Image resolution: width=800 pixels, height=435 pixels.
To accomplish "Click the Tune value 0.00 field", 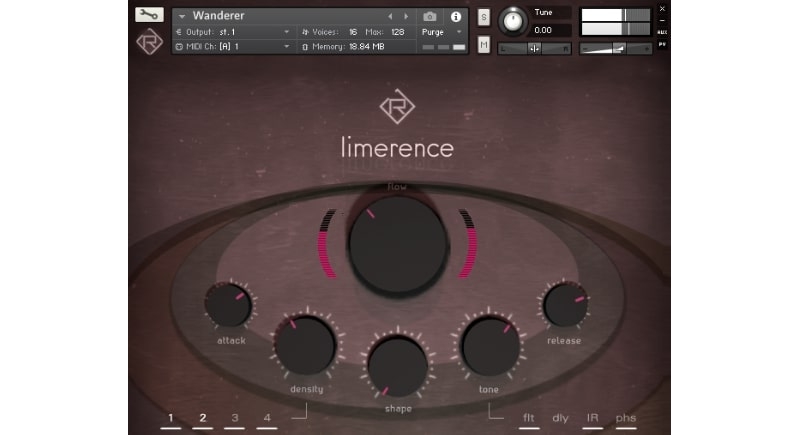I will pos(550,30).
